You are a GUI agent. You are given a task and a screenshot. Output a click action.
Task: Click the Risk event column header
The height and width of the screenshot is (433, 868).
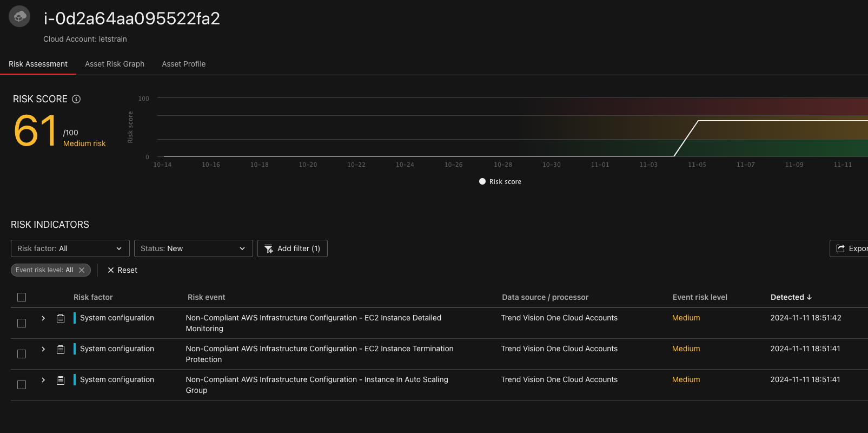(207, 297)
